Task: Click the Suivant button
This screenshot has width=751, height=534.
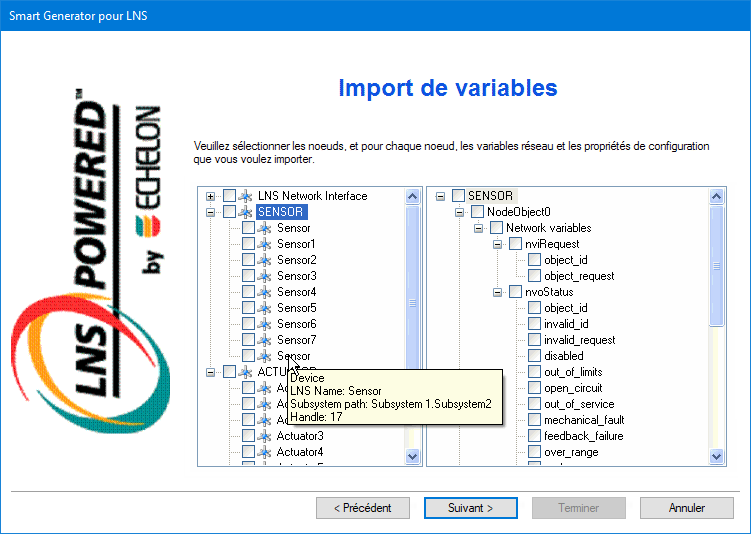Action: 470,508
